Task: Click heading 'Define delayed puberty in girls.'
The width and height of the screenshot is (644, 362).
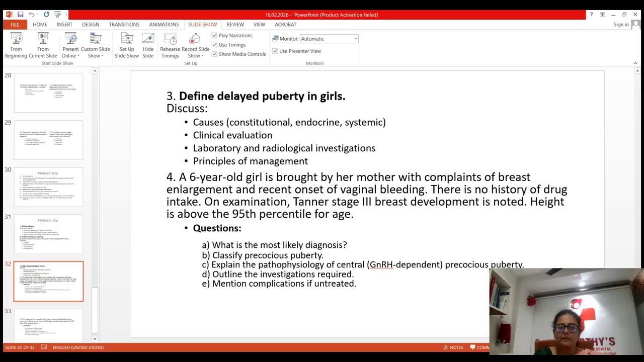Action: tap(262, 96)
